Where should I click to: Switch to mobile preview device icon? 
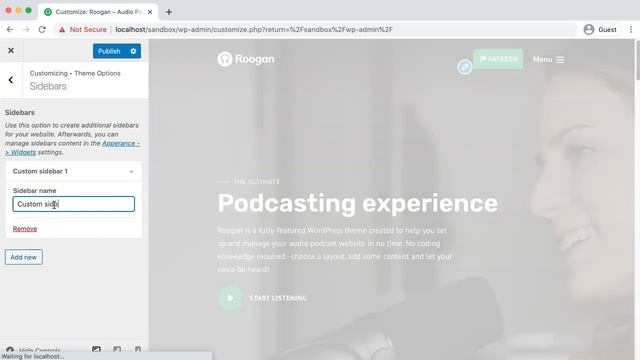[x=138, y=349]
